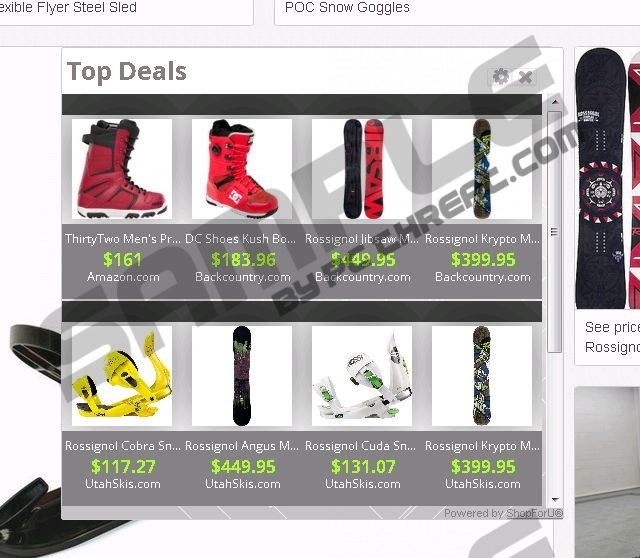This screenshot has width=640, height=558.
Task: Click the $117.27 Cobra bindings price
Action: coord(123,467)
